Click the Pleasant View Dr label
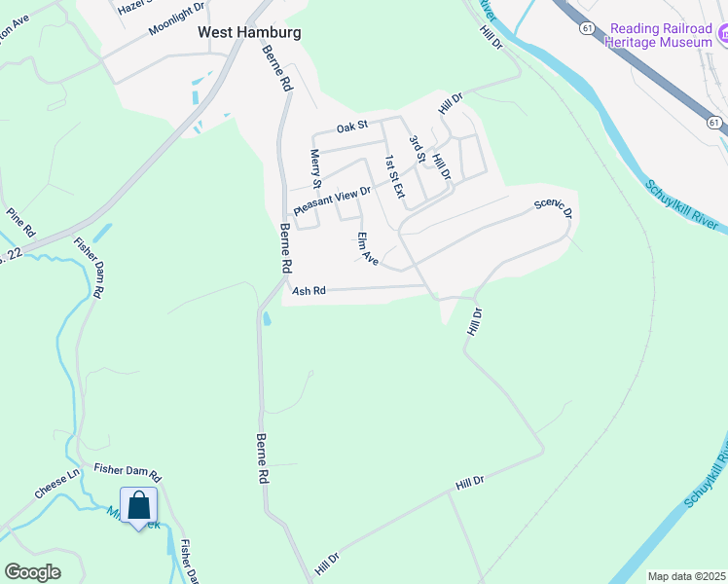The height and width of the screenshot is (584, 728). point(333,201)
